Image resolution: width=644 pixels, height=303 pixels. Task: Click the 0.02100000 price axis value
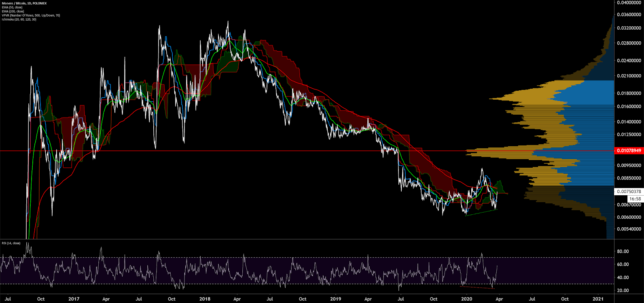click(629, 76)
